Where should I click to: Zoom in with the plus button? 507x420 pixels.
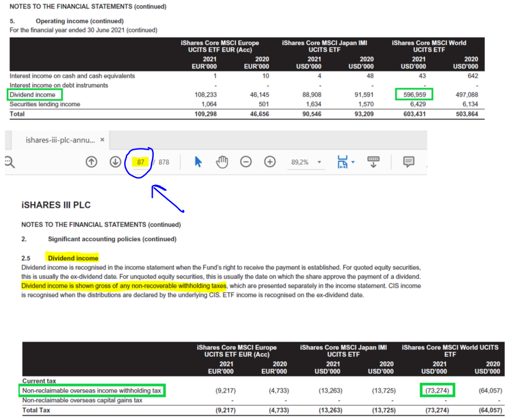click(x=270, y=162)
